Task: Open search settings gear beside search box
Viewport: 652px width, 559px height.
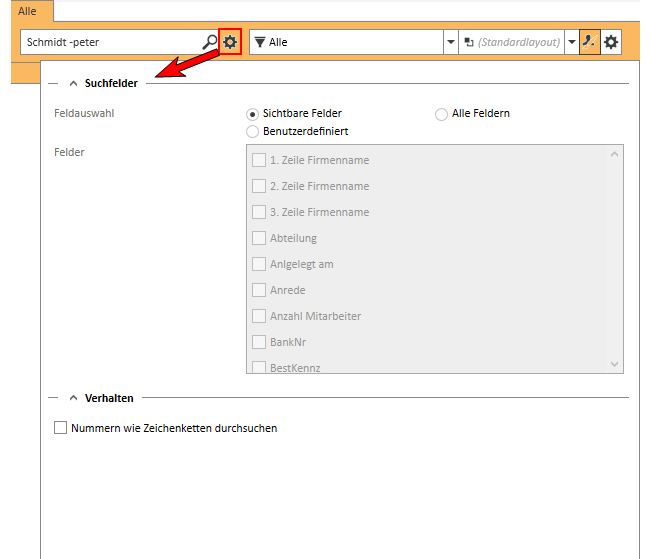Action: [231, 42]
